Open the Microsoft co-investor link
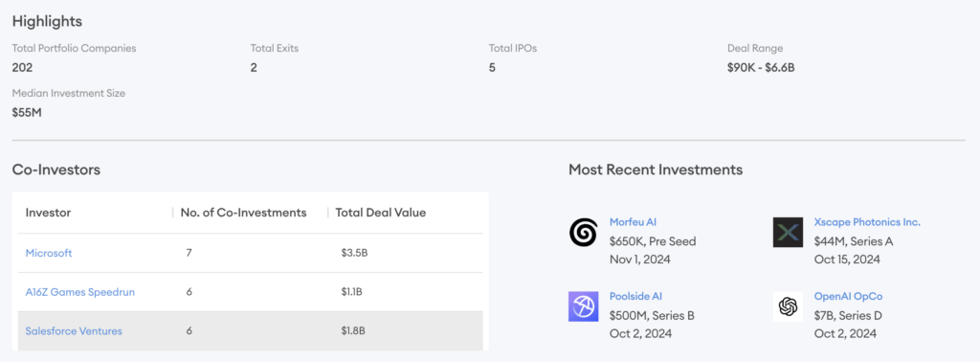980x362 pixels. coord(49,253)
